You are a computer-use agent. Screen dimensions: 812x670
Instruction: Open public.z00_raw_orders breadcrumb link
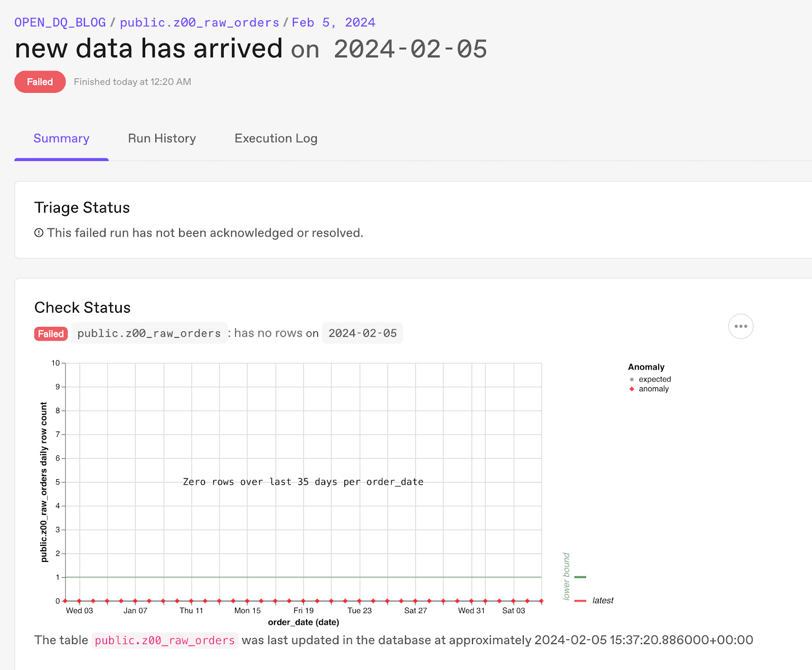(x=199, y=23)
